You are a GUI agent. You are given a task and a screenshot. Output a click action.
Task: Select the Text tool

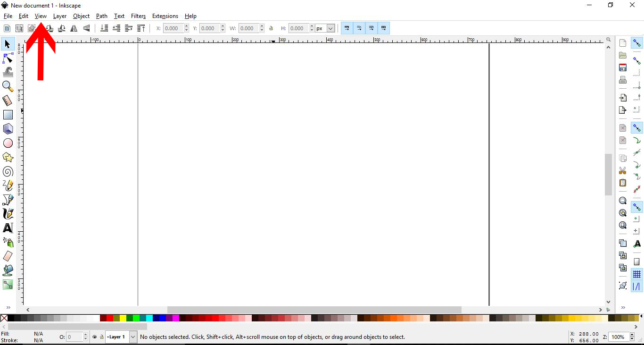click(x=8, y=228)
